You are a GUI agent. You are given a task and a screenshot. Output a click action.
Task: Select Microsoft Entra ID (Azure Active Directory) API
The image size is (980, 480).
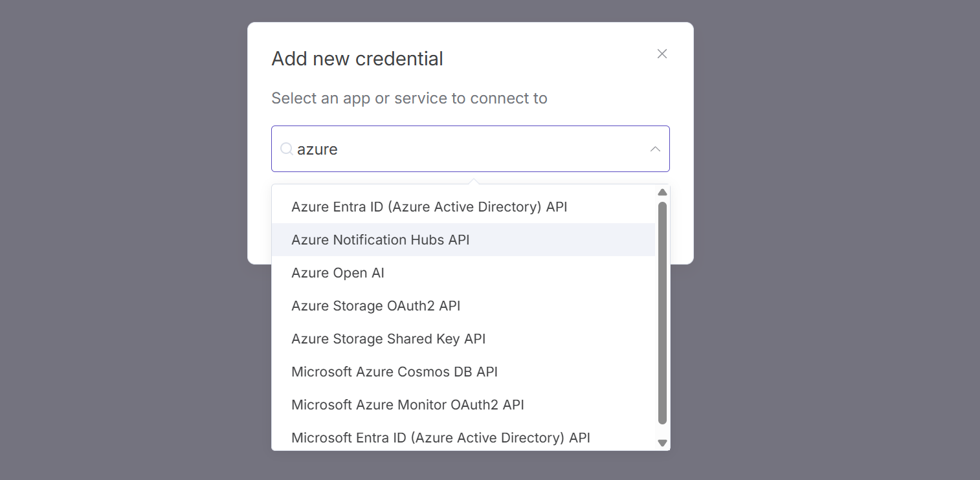(x=463, y=437)
